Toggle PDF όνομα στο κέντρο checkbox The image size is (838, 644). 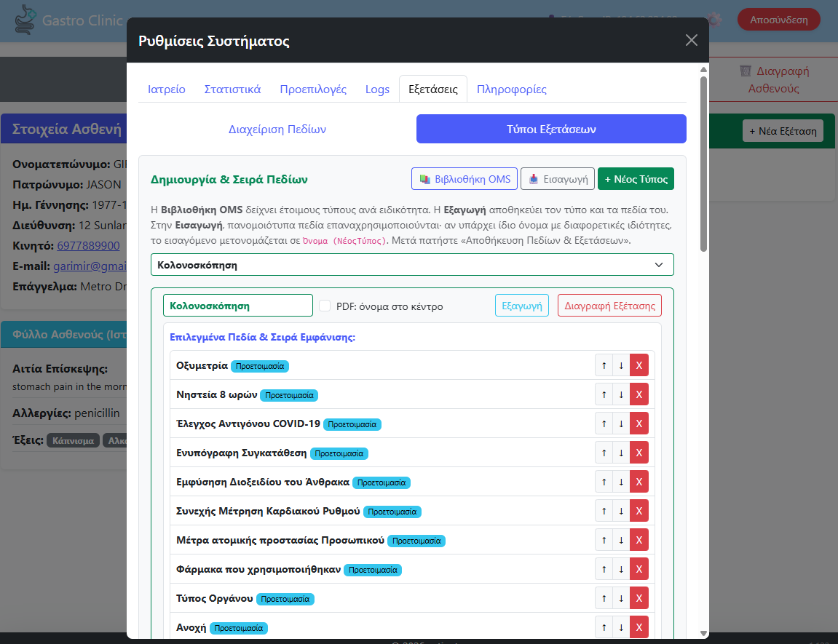[x=325, y=306]
